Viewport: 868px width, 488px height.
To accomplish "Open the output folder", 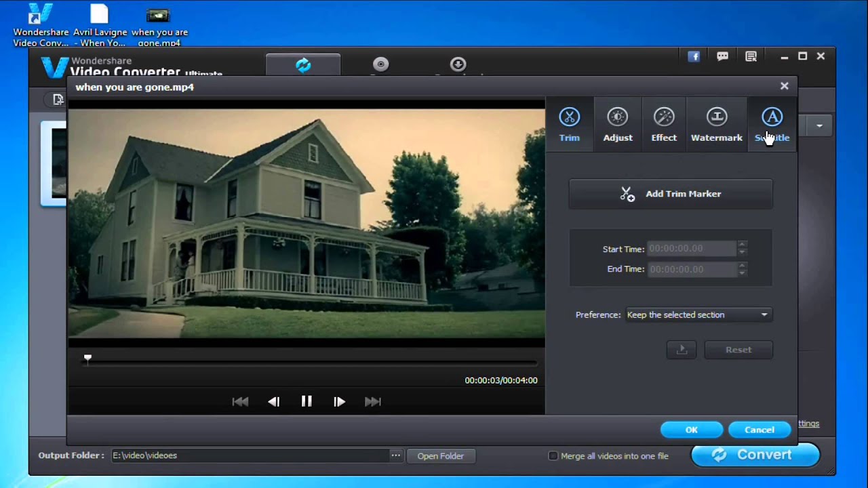I will (x=441, y=456).
